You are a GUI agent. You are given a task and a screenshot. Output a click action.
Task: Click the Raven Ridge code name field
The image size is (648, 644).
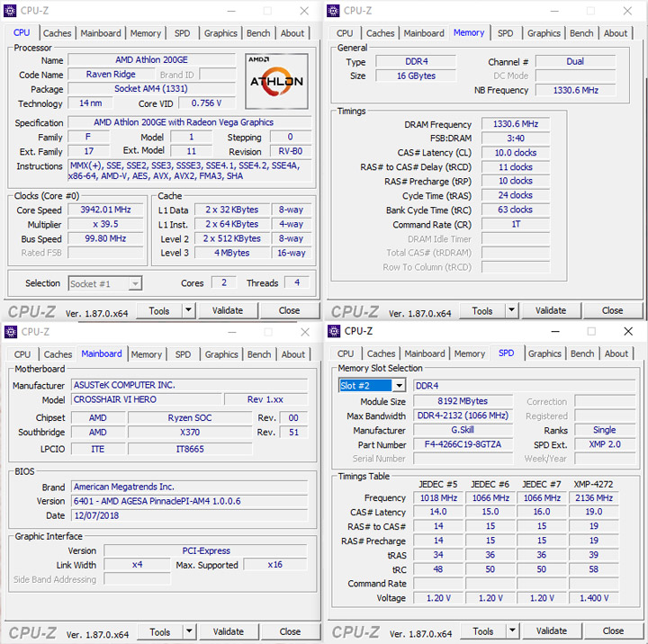coord(111,75)
